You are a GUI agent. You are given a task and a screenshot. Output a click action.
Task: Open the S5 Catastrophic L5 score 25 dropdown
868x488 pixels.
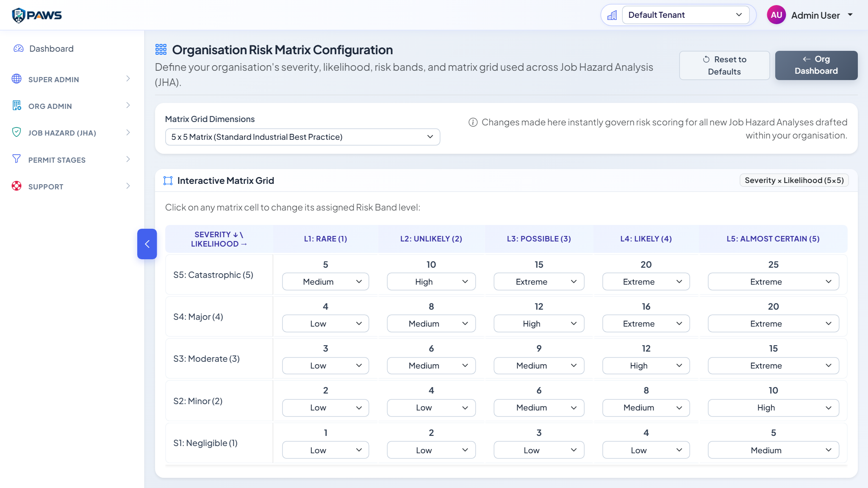point(773,282)
